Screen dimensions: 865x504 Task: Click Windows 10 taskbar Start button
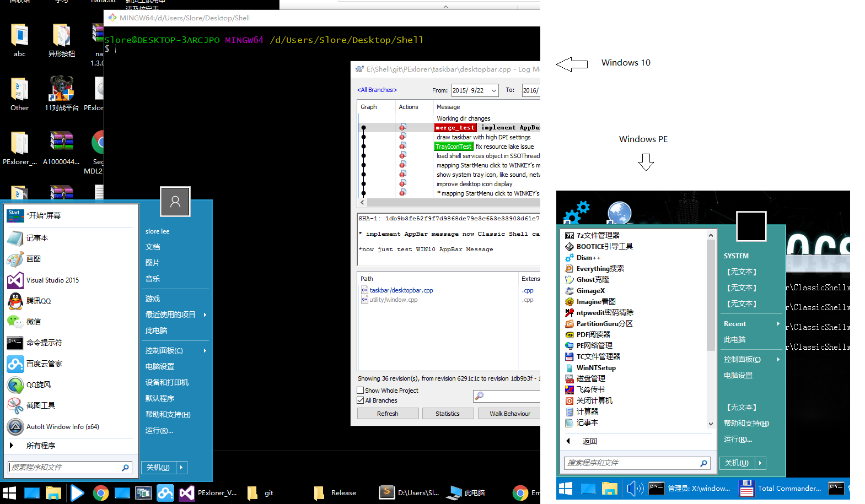pyautogui.click(x=9, y=493)
